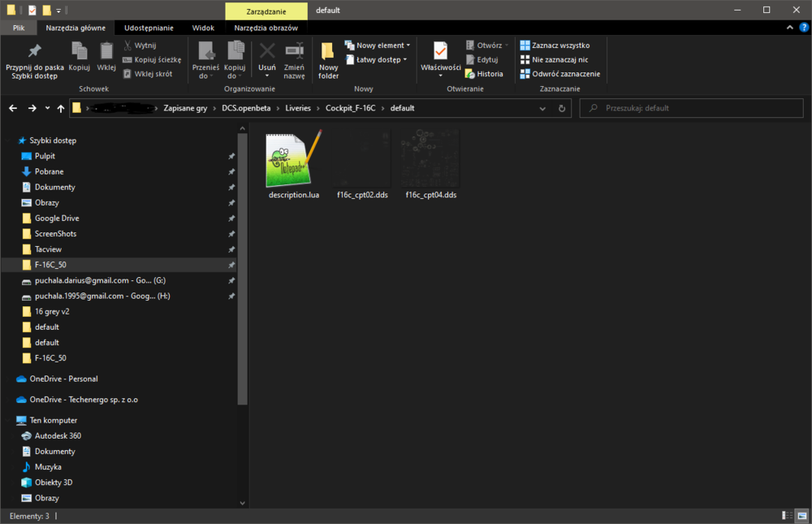Switch to Narzędzia obrazów tab
The image size is (812, 524).
(x=266, y=28)
